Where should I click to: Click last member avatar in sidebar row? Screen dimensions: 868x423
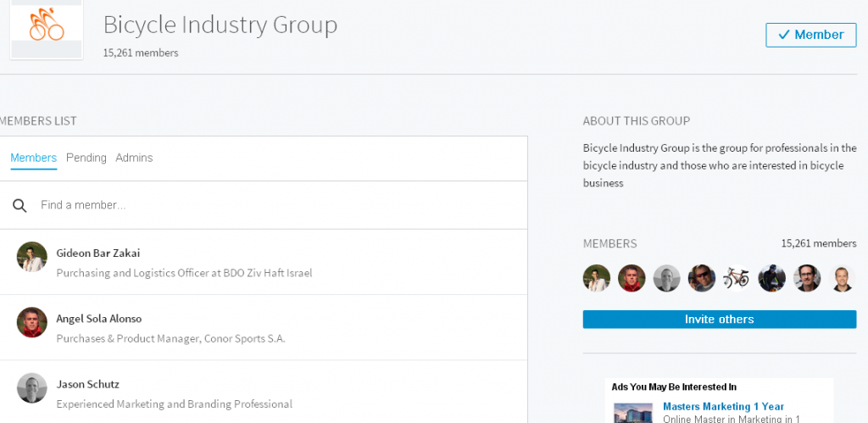[842, 278]
